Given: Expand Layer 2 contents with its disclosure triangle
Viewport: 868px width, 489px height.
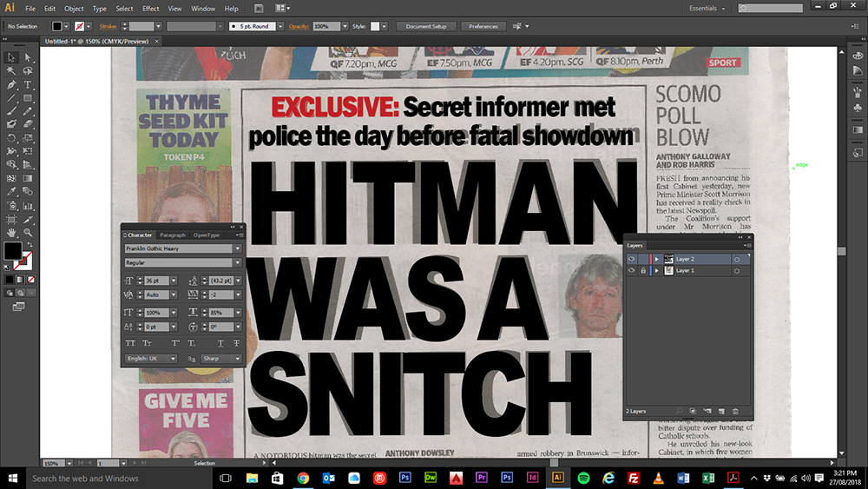Looking at the screenshot, I should [657, 259].
